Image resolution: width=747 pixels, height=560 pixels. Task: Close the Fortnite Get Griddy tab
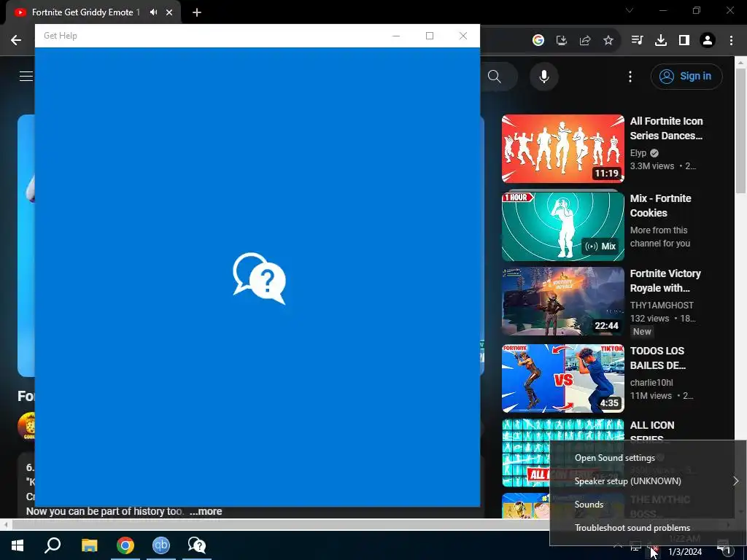169,12
